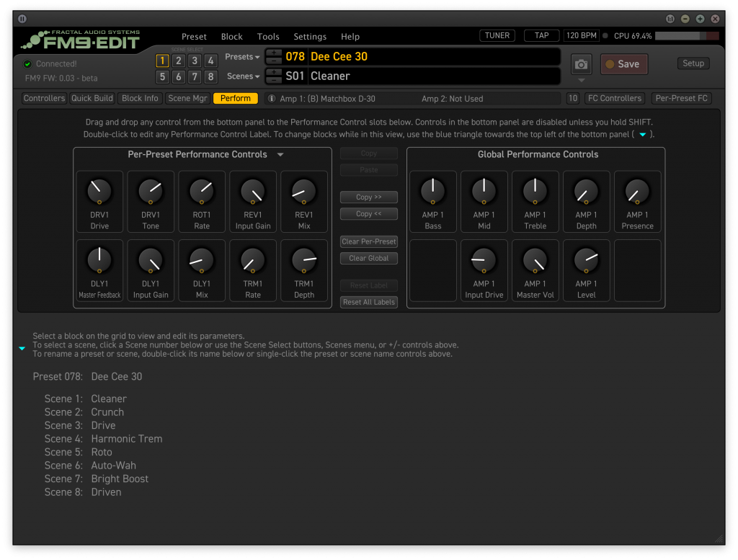Switch to the Scene Mgr tab
Screen dimensions: 738x560
pyautogui.click(x=187, y=99)
